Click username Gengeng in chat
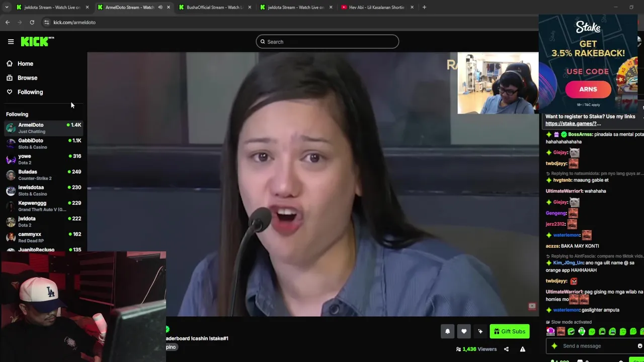This screenshot has width=644, height=362. coord(556,213)
